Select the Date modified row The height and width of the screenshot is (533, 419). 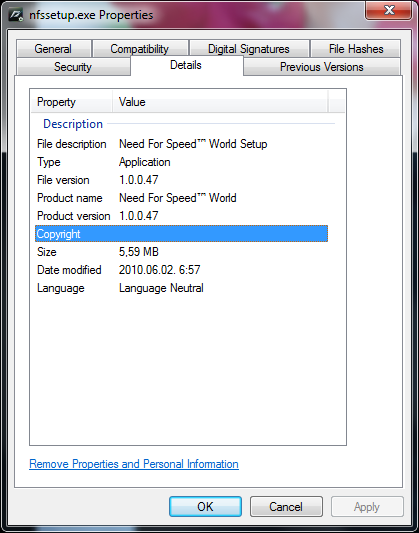pyautogui.click(x=181, y=270)
